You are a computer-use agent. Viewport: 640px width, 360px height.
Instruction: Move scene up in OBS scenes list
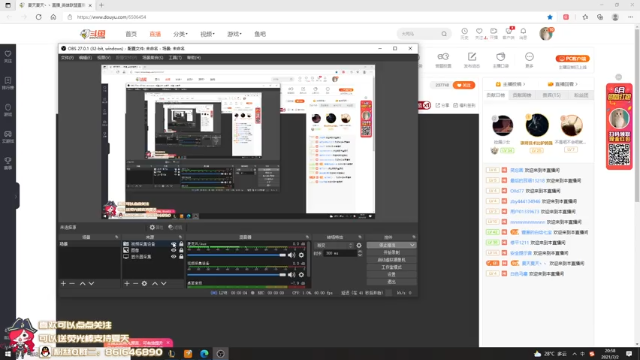(82, 283)
